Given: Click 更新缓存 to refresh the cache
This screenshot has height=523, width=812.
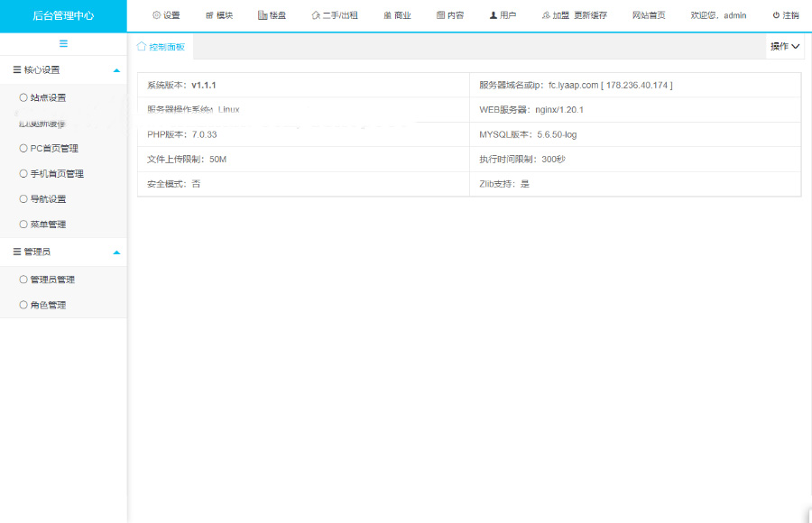Looking at the screenshot, I should click(x=590, y=15).
